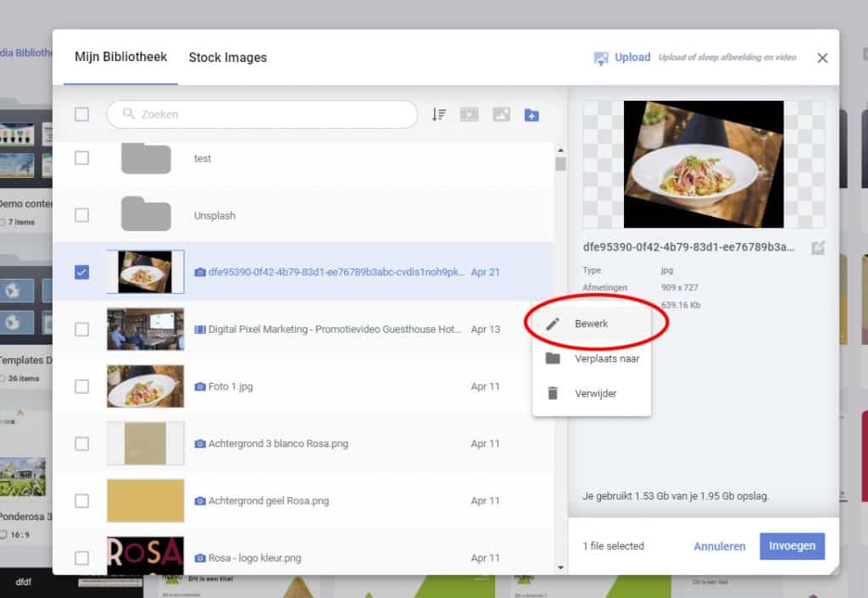This screenshot has height=598, width=868.
Task: Click the dfe95390 selected file name
Action: pos(336,272)
